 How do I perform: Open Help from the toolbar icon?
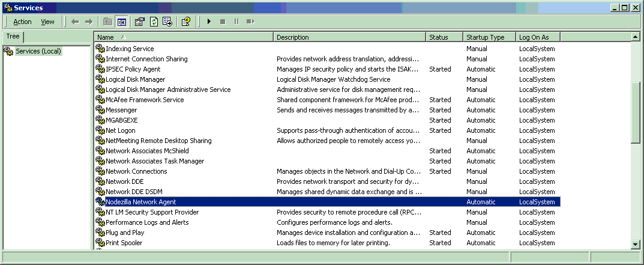[186, 22]
